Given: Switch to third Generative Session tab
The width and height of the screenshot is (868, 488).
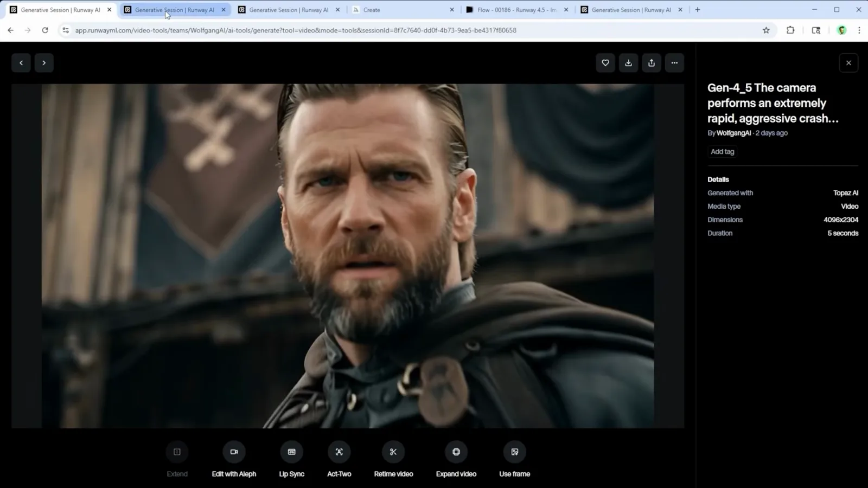Looking at the screenshot, I should coord(289,10).
